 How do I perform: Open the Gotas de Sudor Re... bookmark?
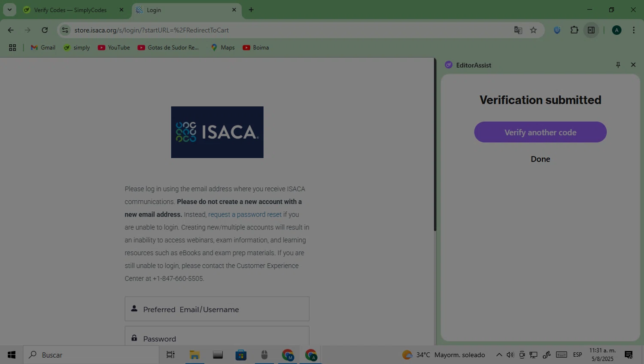coord(168,48)
